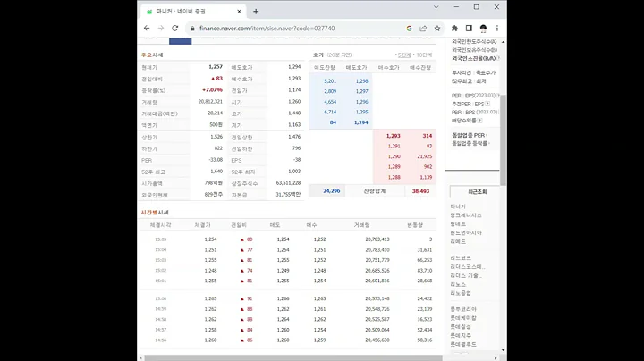Screen dimensions: 644x361
Task: Click help icon beside 추정PER EPS
Action: pyautogui.click(x=487, y=104)
